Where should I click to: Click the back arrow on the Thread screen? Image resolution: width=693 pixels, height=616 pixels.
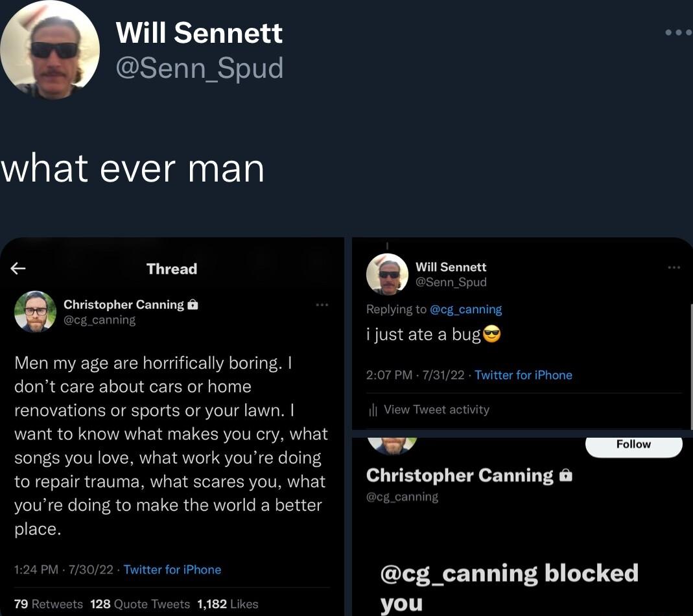tap(18, 268)
